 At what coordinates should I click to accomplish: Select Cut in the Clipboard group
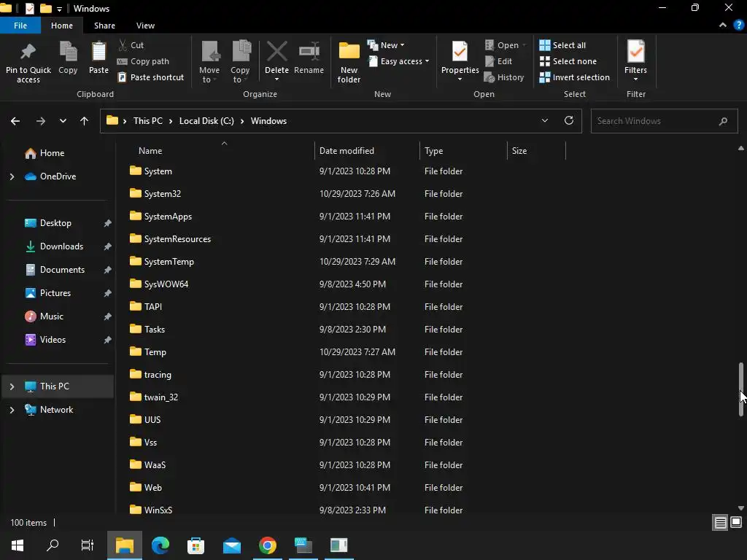131,45
